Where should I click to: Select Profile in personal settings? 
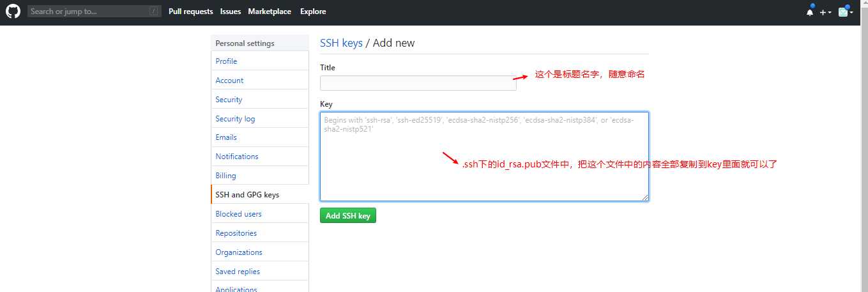coord(260,61)
